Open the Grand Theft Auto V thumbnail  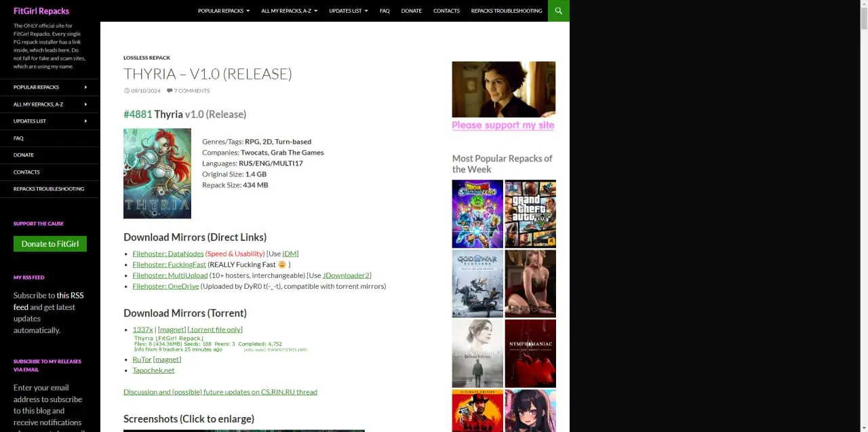530,214
